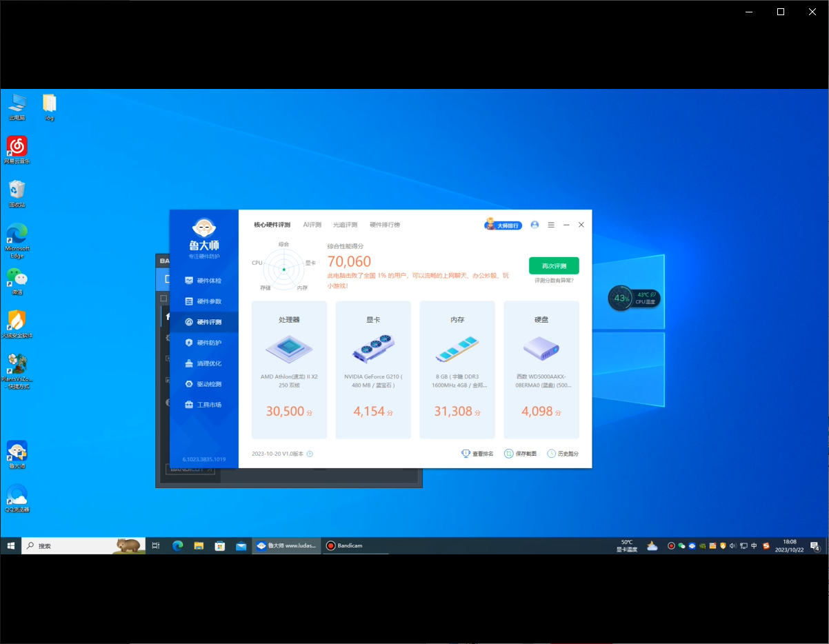
Task: Switch to the AI评测 tab
Action: [x=312, y=225]
